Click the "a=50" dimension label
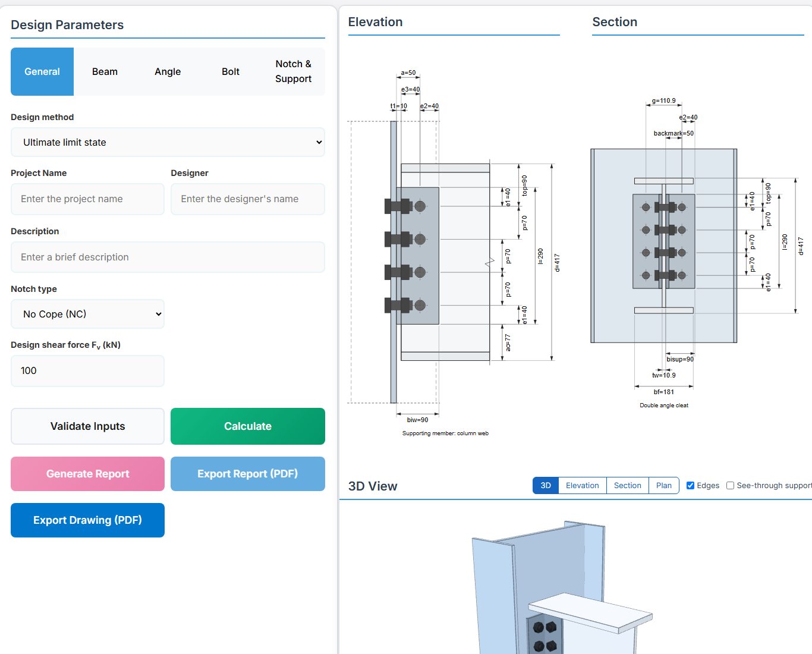 [x=408, y=73]
